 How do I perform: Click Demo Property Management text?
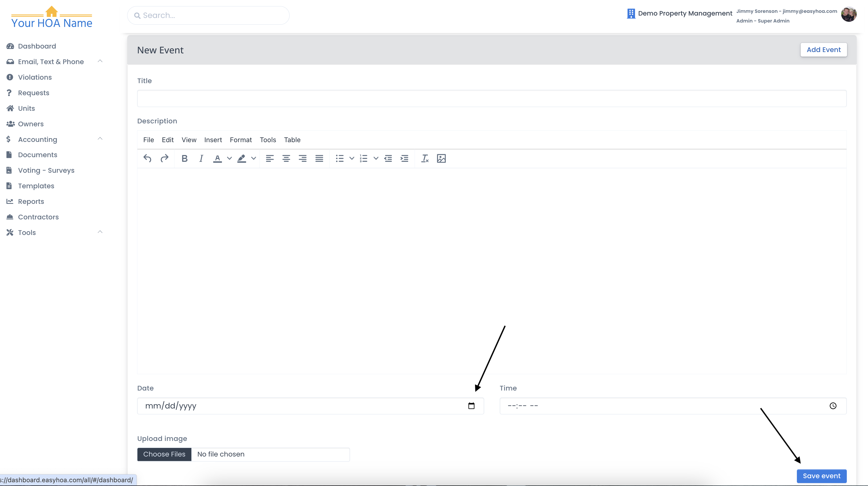(x=685, y=13)
